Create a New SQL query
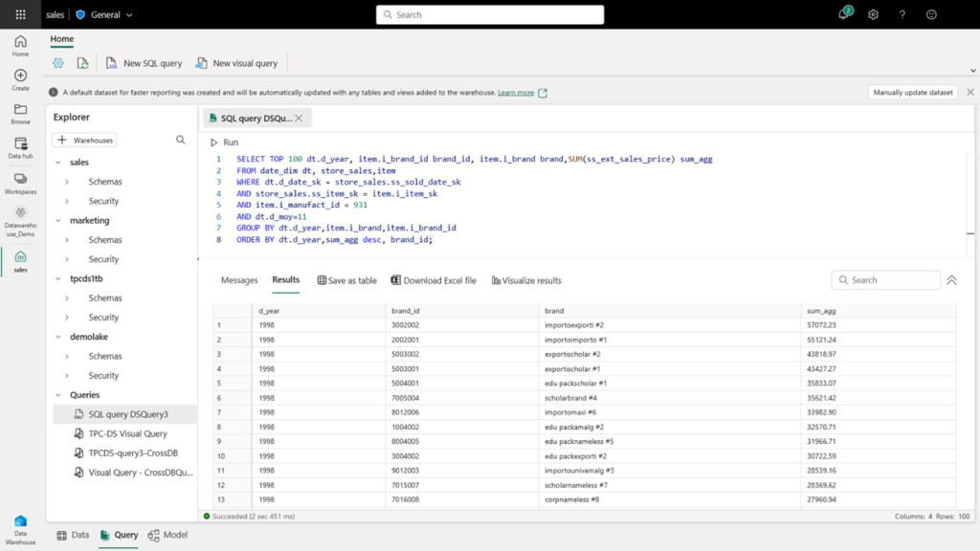 click(x=144, y=63)
